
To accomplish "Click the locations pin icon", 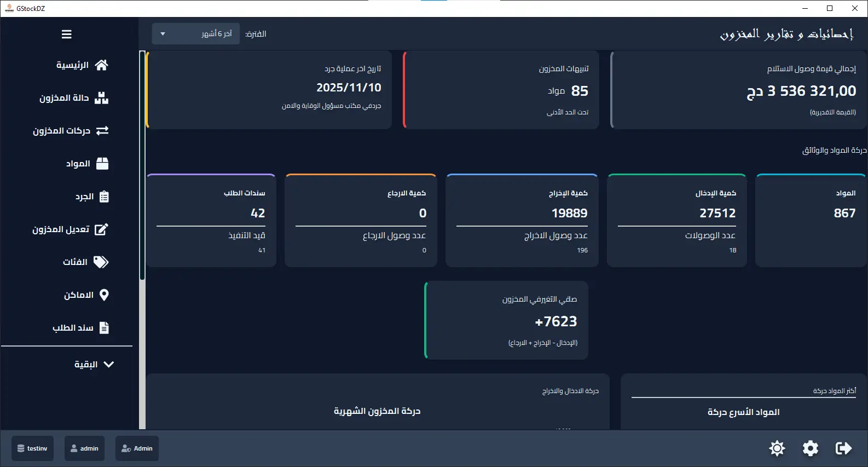I will 104,295.
